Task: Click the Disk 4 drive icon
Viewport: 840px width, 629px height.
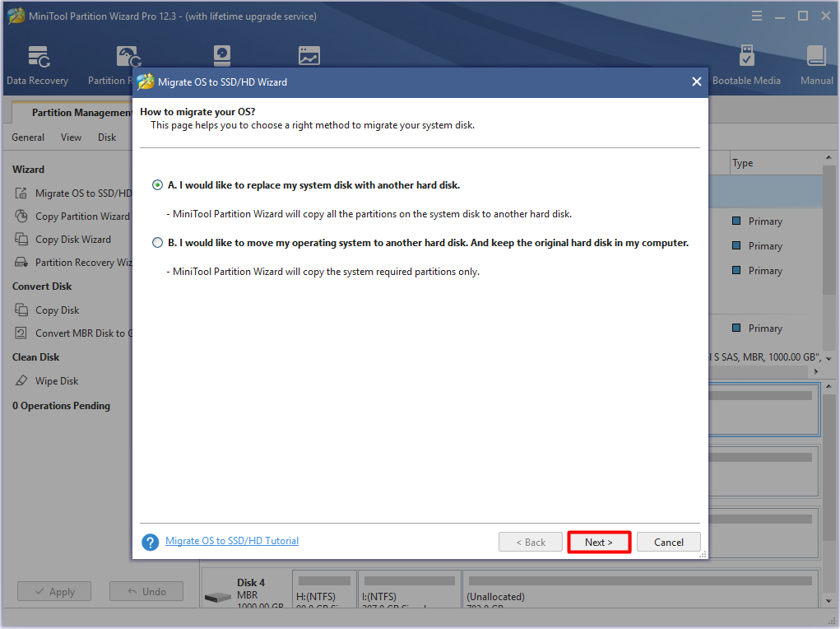Action: (x=217, y=596)
